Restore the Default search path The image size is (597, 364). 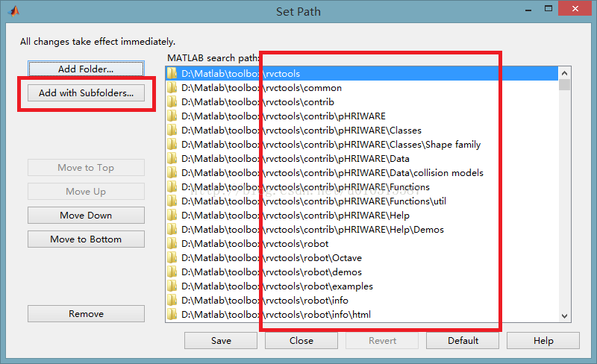[x=463, y=340]
